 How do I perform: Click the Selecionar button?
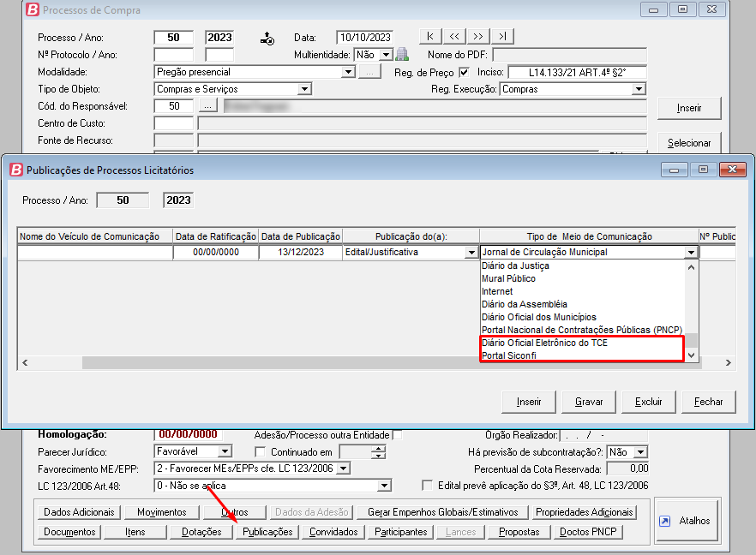pos(689,143)
